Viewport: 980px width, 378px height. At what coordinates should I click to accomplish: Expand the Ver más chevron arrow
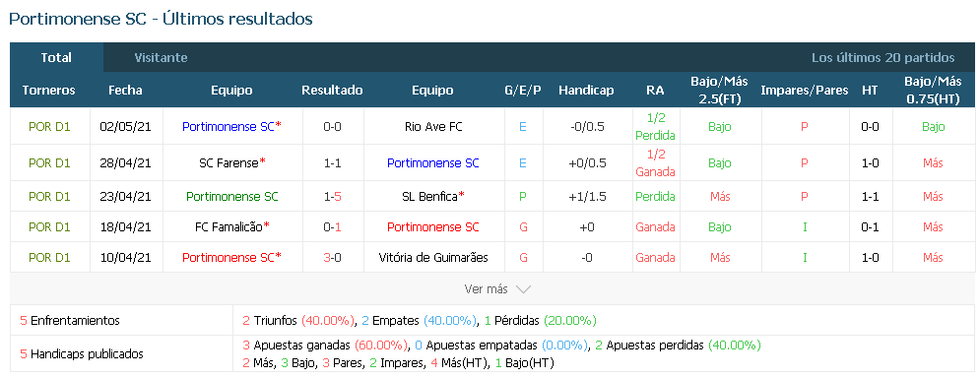click(524, 289)
